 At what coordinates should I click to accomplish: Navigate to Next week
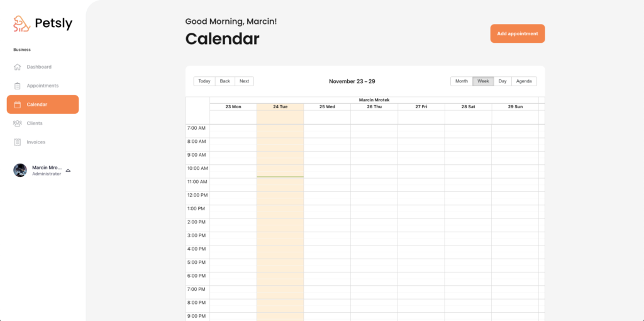tap(244, 81)
